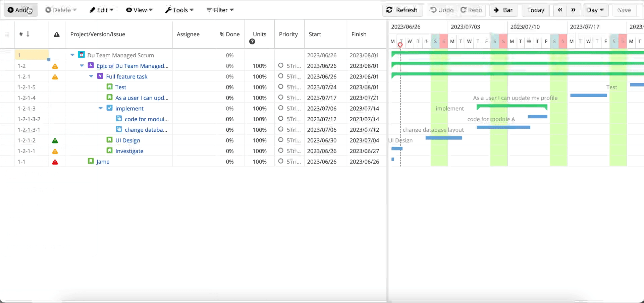Open the Tools menu
644x303 pixels.
179,10
